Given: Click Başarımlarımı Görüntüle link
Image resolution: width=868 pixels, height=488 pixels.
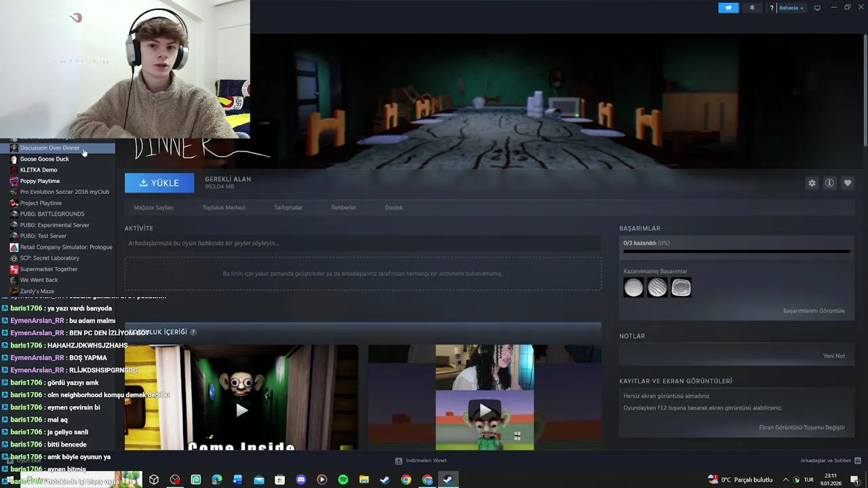Looking at the screenshot, I should 814,311.
